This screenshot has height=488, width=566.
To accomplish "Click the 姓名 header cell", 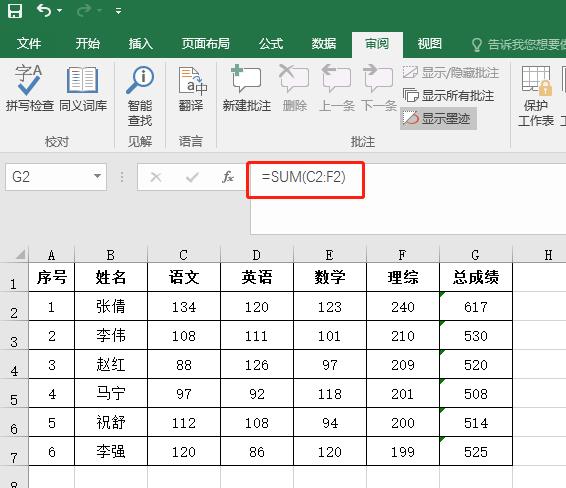I will tap(111, 277).
